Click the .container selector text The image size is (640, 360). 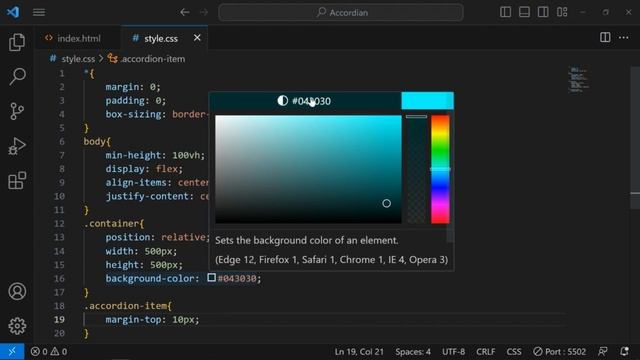(x=112, y=224)
